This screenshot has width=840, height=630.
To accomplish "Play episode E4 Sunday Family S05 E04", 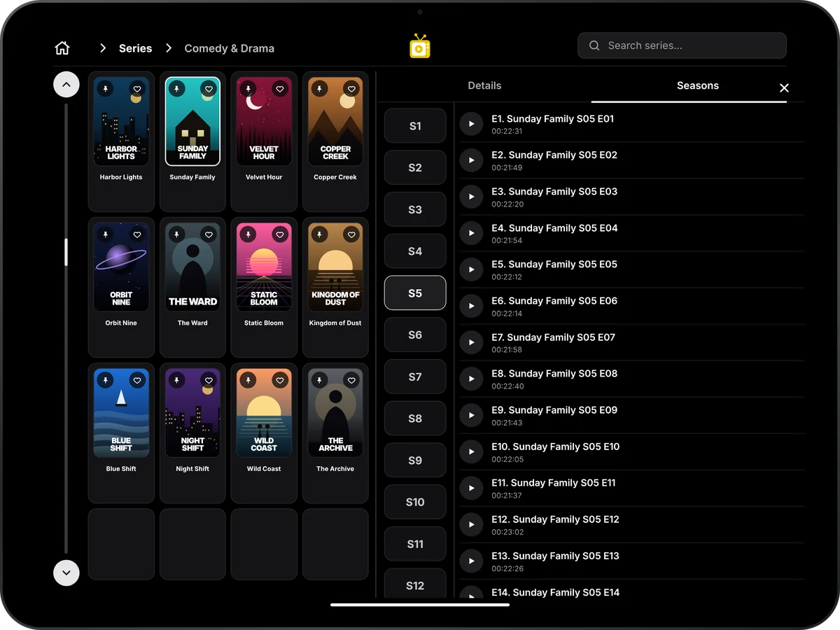I will (471, 233).
